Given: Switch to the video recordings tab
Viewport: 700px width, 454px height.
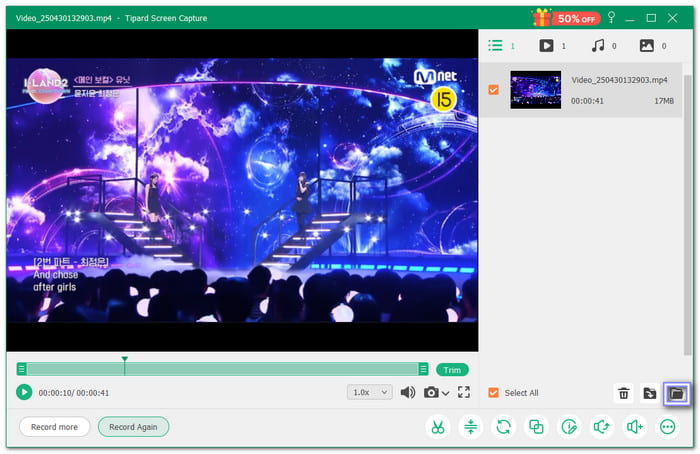Looking at the screenshot, I should [546, 46].
